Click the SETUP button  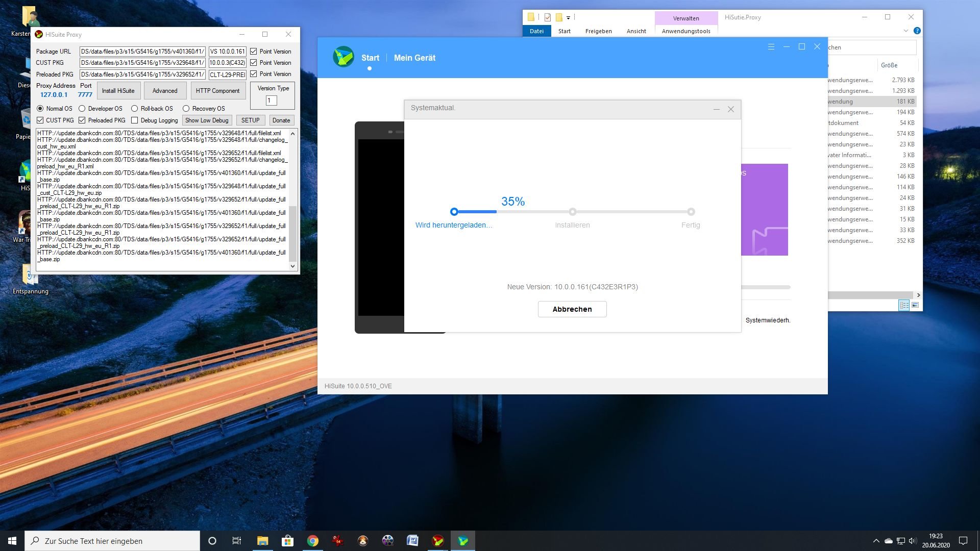[x=250, y=120]
